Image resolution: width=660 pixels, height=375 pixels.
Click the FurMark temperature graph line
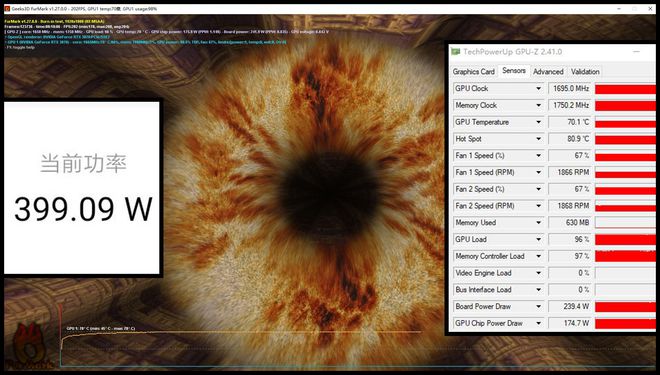pos(240,332)
